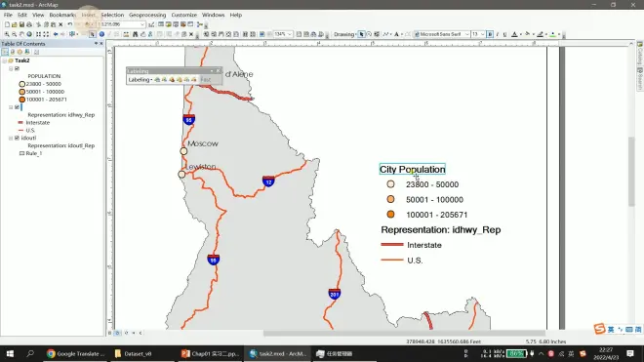Open the Geoprocessing menu
This screenshot has height=362, width=644.
coord(147,15)
